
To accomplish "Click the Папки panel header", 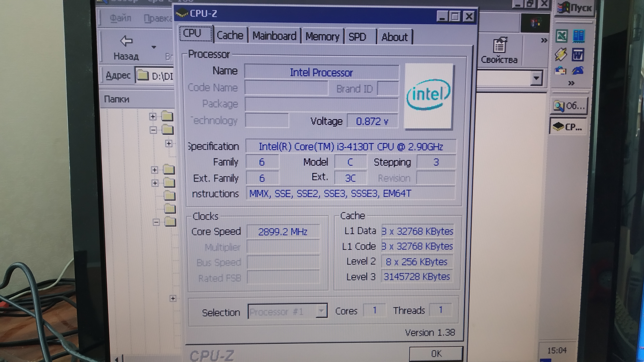I will click(137, 99).
